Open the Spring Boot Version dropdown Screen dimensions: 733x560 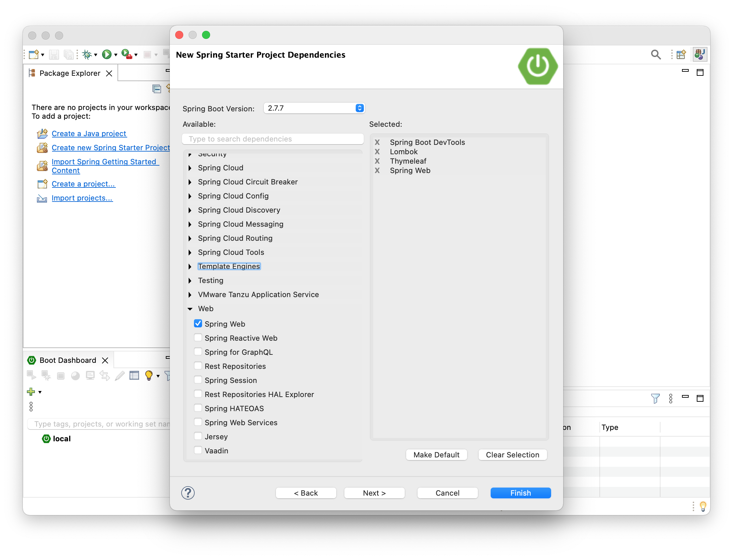(x=314, y=108)
